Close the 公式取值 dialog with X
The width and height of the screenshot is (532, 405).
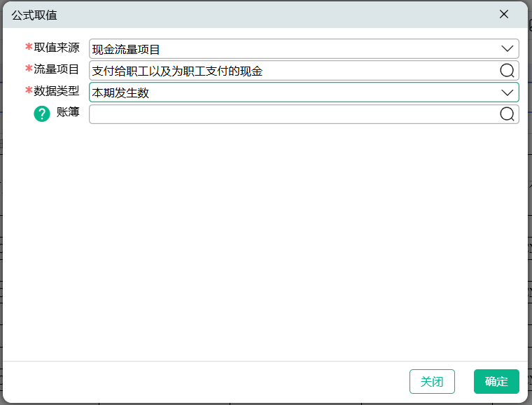[503, 14]
